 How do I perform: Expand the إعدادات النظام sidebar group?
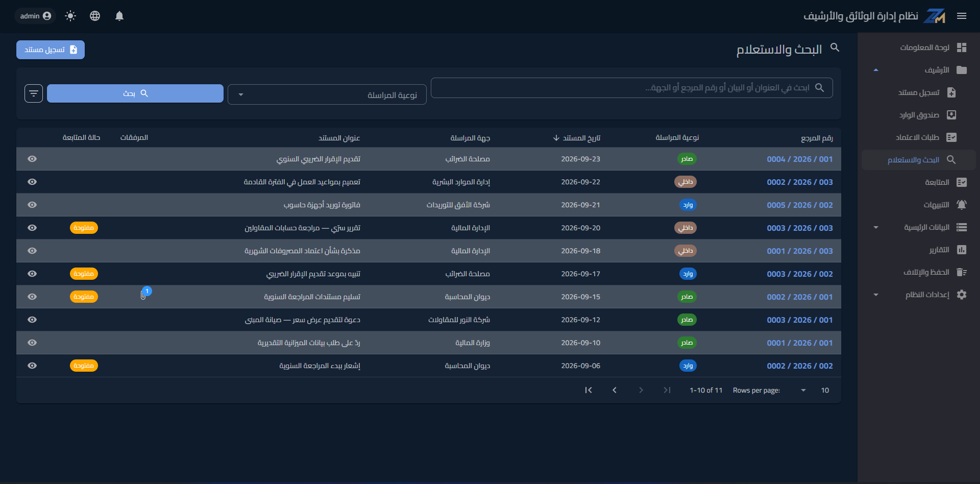coord(919,295)
